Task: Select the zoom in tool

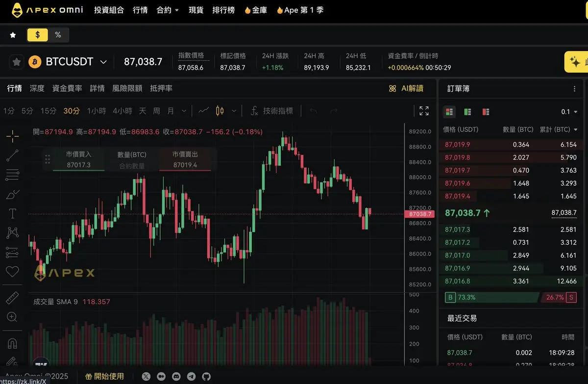Action: point(13,317)
